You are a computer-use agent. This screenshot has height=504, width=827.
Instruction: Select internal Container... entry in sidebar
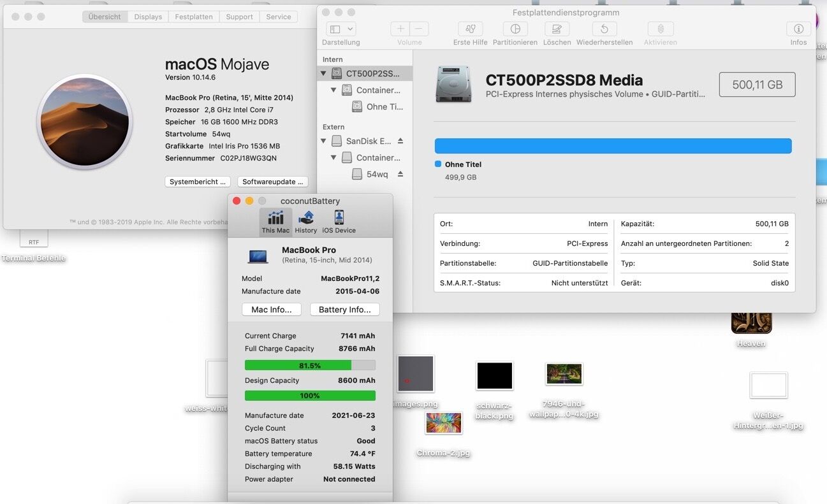[365, 90]
